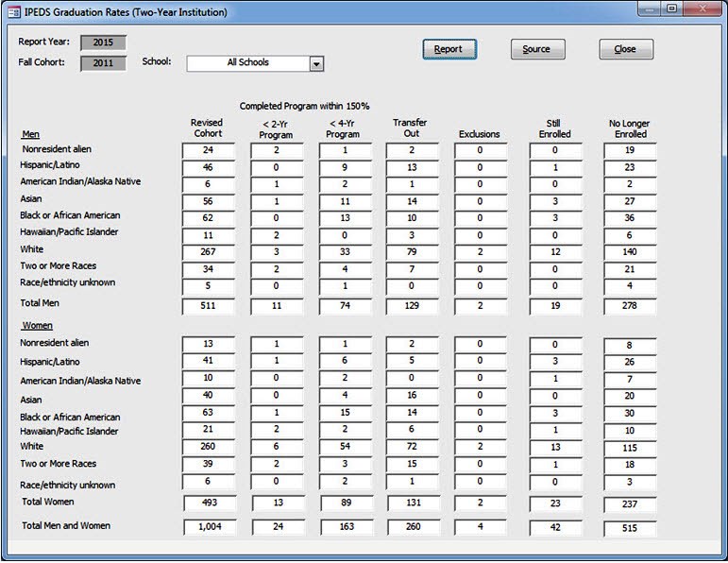Click Women Black revised cohort value 63
728x563 pixels.
(x=208, y=413)
